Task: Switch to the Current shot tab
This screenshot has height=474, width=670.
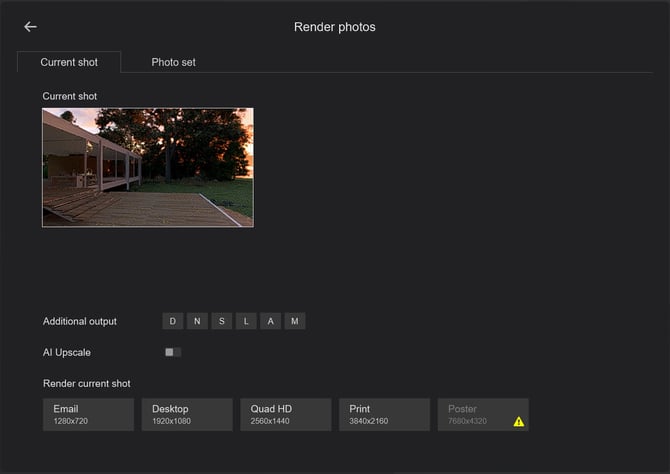Action: pos(69,62)
